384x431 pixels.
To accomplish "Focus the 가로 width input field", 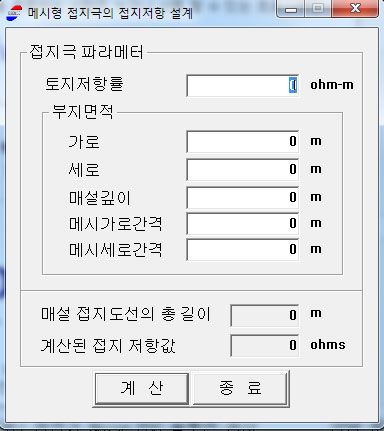I will pos(243,141).
